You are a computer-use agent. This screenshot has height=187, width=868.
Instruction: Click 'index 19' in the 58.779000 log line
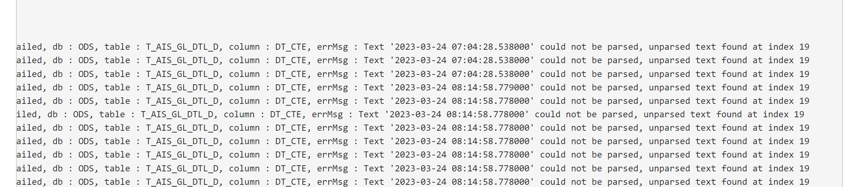point(789,88)
